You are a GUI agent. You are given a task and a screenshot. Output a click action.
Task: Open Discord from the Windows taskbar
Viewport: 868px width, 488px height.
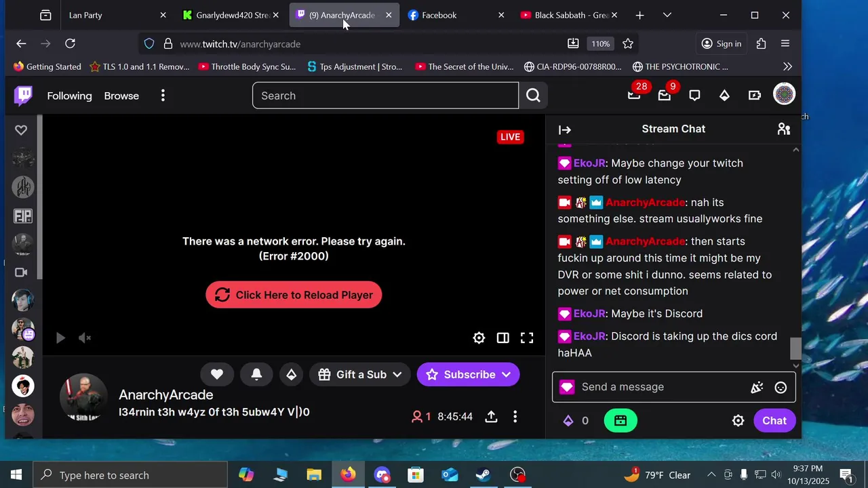(x=382, y=475)
